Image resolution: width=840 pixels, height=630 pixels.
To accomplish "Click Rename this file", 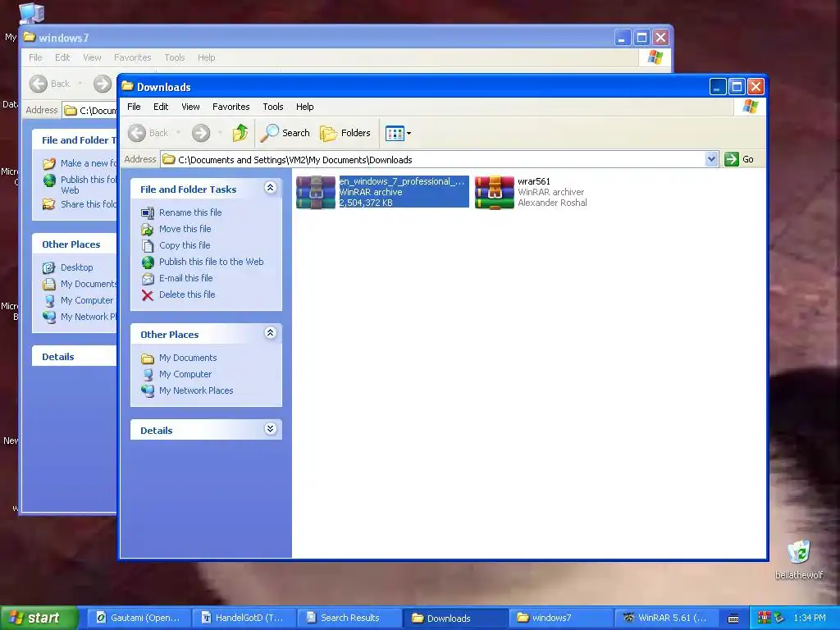I will [x=190, y=212].
